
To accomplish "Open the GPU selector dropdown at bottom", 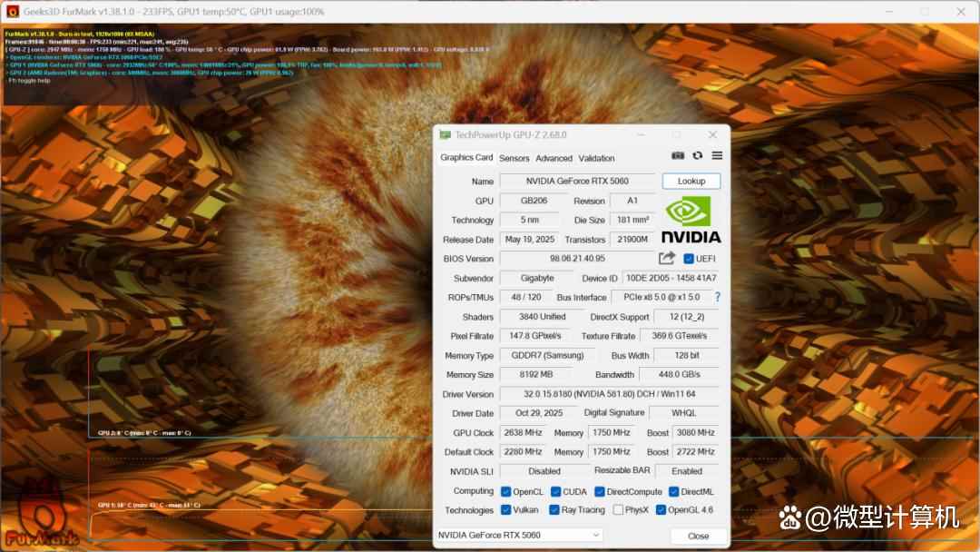I will pyautogui.click(x=519, y=535).
